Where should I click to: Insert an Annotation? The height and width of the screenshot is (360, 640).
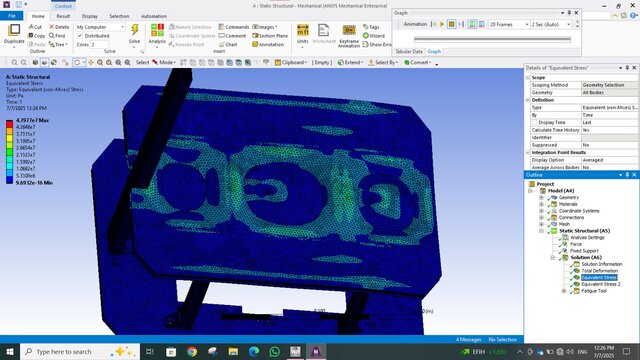click(268, 44)
